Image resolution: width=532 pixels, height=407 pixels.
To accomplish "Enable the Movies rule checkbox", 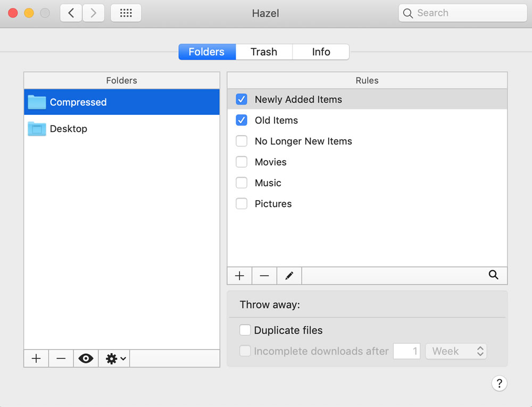I will [242, 162].
